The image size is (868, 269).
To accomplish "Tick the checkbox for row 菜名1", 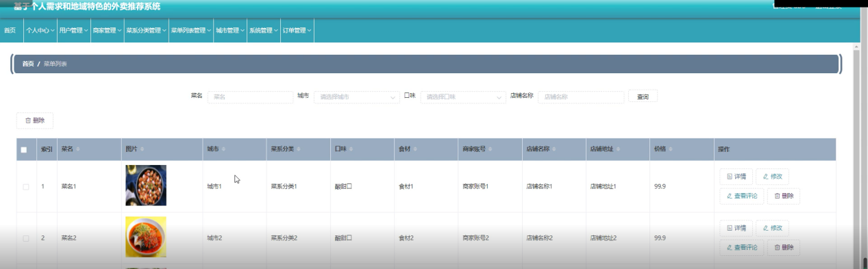I will point(26,186).
